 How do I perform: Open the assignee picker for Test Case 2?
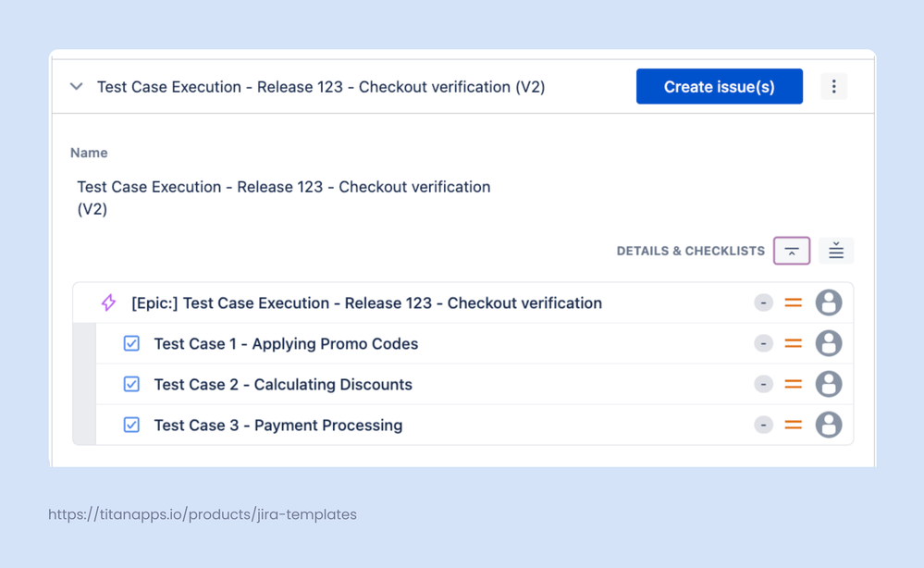[x=829, y=384]
